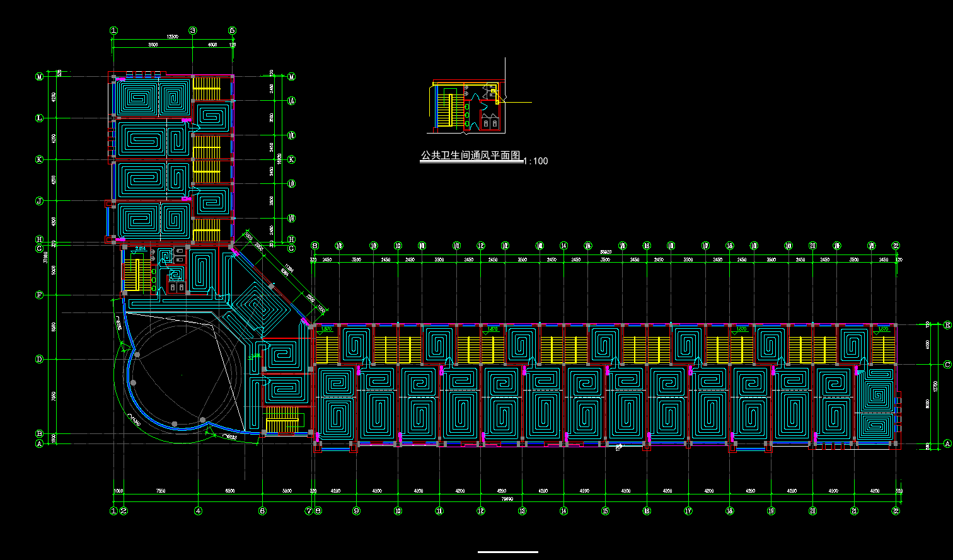
Task: Click axis bubble A at right edge
Action: point(947,444)
